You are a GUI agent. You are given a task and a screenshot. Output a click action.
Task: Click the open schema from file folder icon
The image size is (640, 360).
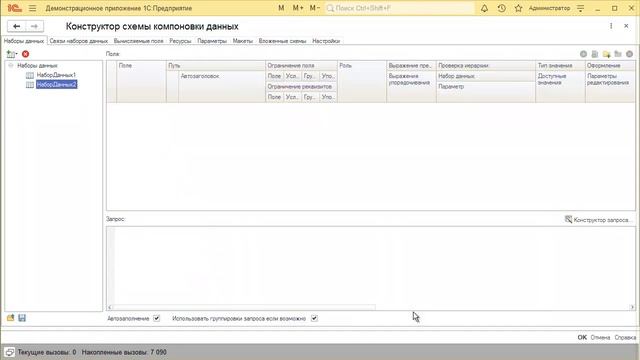[x=10, y=318]
